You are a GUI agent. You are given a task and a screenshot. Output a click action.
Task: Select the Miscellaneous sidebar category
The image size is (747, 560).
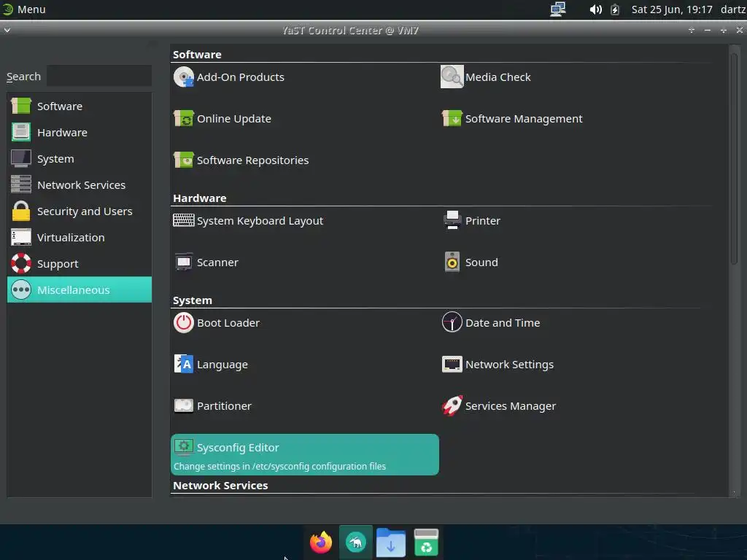tap(79, 289)
